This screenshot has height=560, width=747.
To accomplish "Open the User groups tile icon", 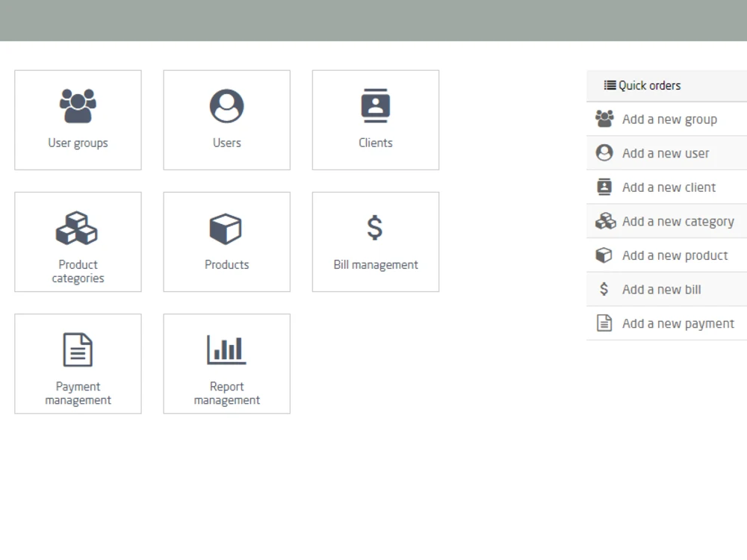I will 78,106.
